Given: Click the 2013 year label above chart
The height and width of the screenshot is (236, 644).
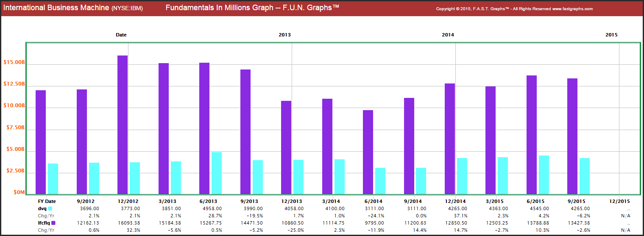Looking at the screenshot, I should tap(285, 35).
